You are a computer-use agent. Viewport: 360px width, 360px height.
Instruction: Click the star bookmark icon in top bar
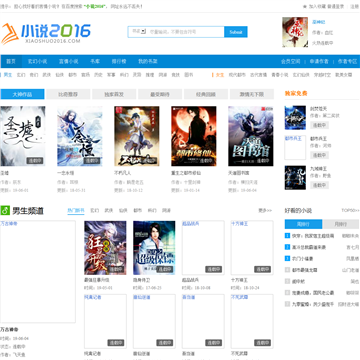tap(304, 6)
